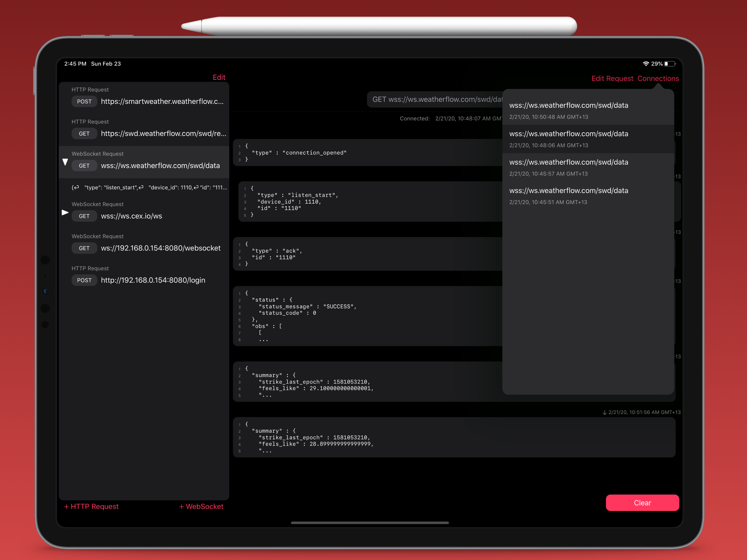This screenshot has height=560, width=747.
Task: Open the Connections popover menu
Action: pyautogui.click(x=658, y=78)
